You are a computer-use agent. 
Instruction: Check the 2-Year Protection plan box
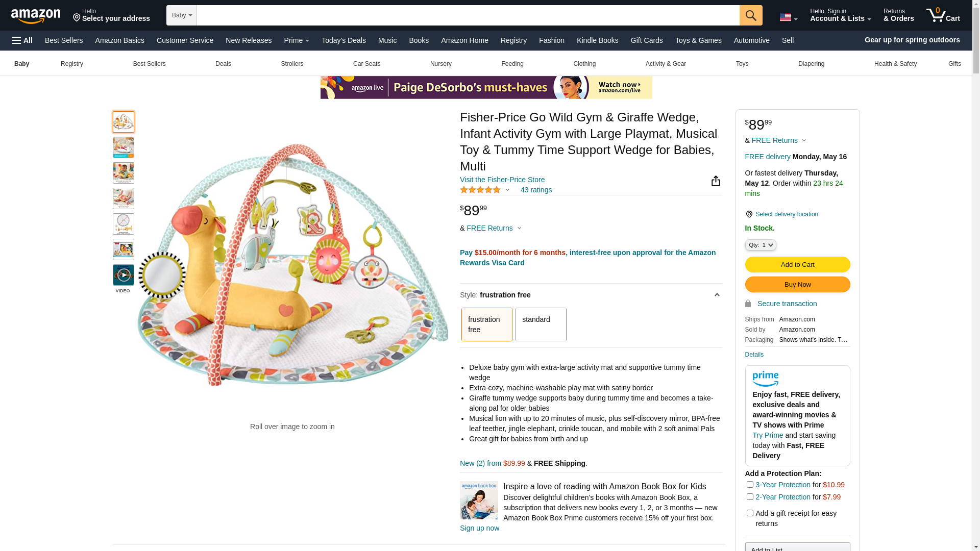[750, 496]
